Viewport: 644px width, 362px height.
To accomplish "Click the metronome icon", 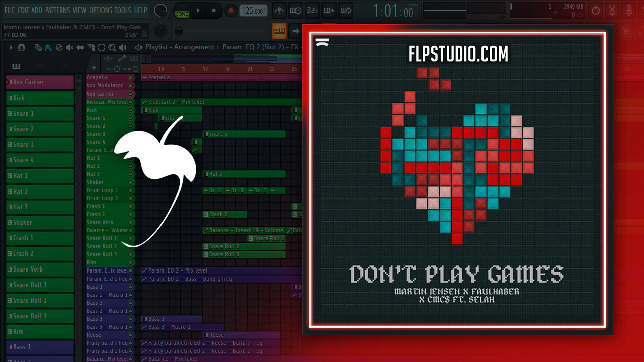I will click(279, 10).
